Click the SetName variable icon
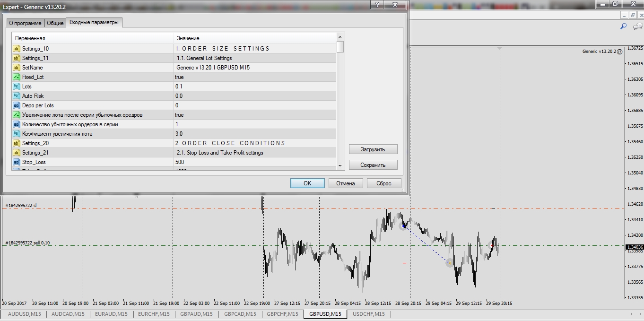The width and height of the screenshot is (644, 321). pos(16,68)
